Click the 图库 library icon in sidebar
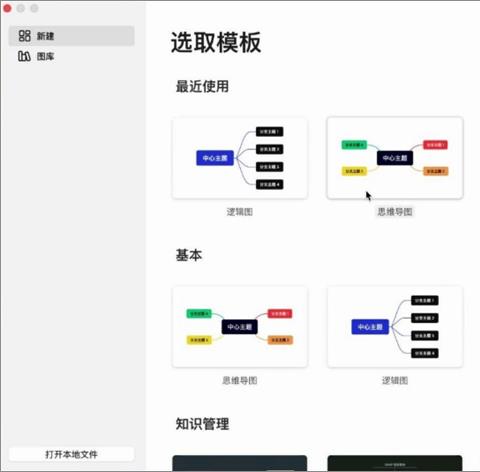 [x=24, y=56]
